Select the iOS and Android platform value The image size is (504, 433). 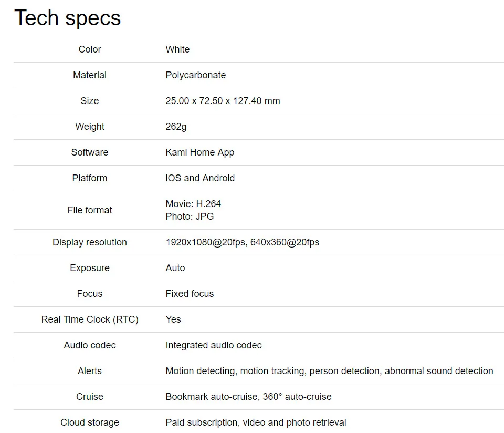200,178
